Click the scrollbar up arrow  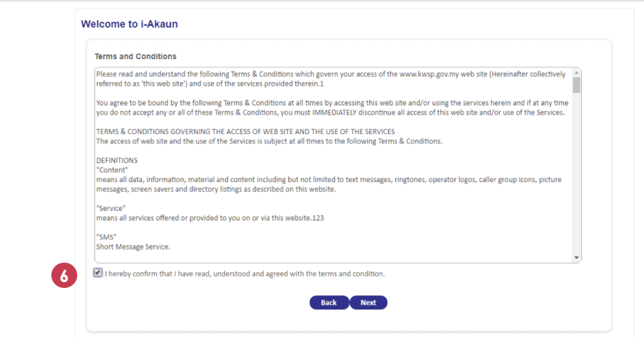(577, 73)
